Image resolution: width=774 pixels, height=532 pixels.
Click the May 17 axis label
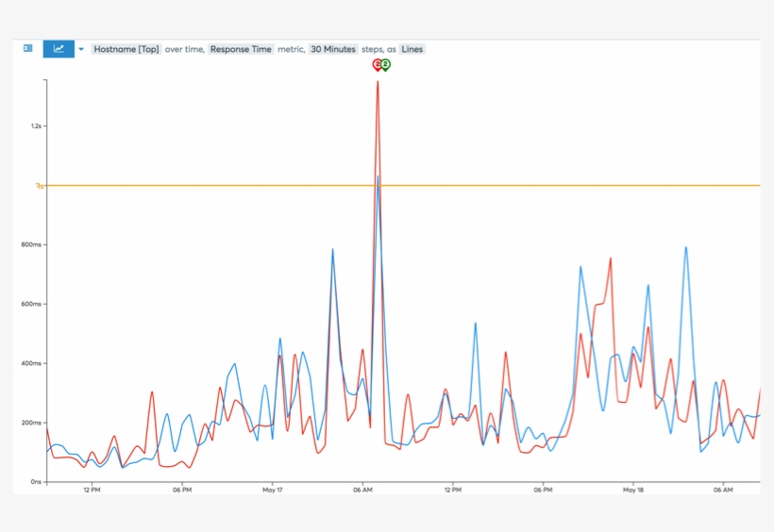(x=272, y=490)
